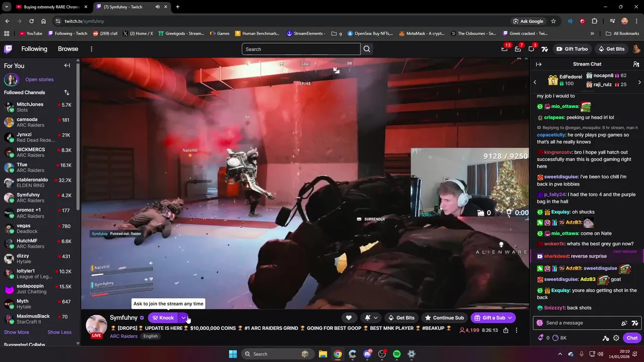Open celebration icon in chat input

[x=624, y=323]
